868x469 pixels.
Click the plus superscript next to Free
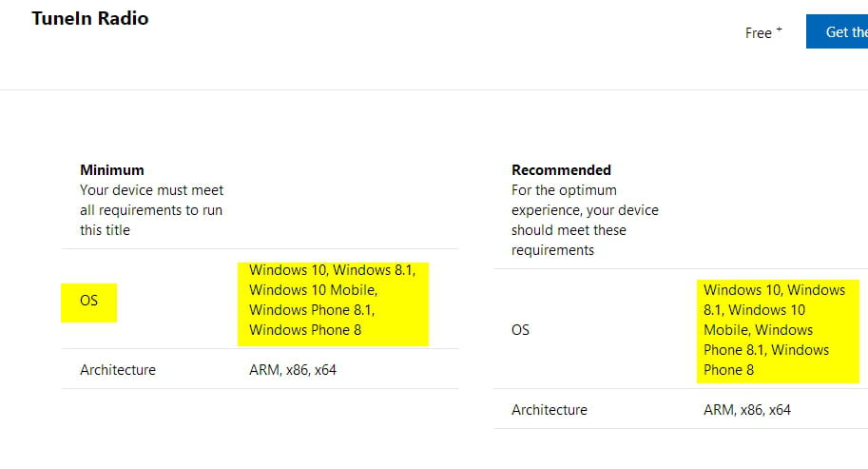click(x=779, y=29)
